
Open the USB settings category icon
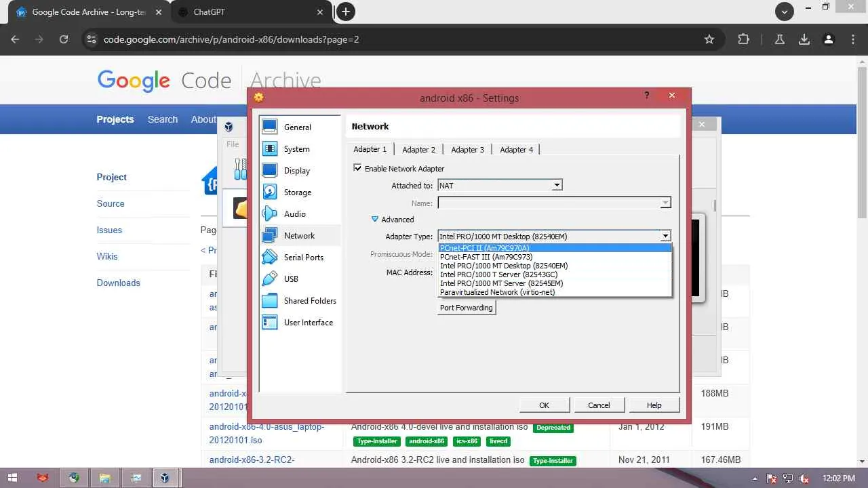[x=270, y=279]
